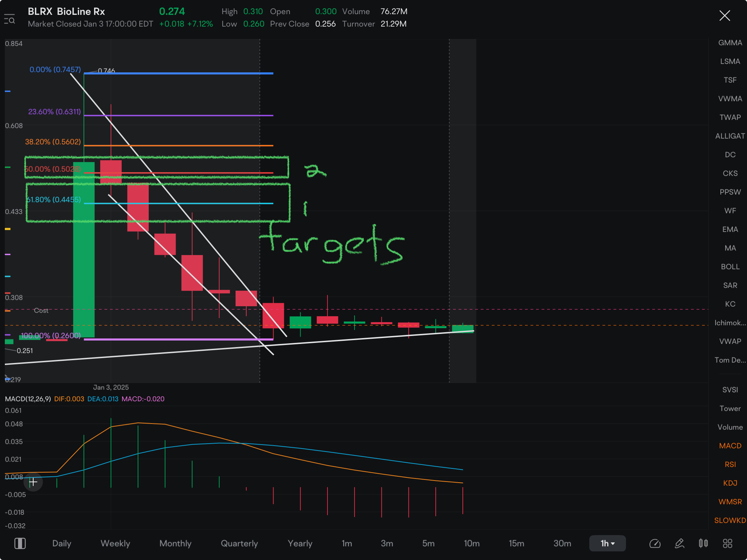Viewport: 747px width, 560px height.
Task: Enable the VWMA indicator
Action: tap(730, 99)
